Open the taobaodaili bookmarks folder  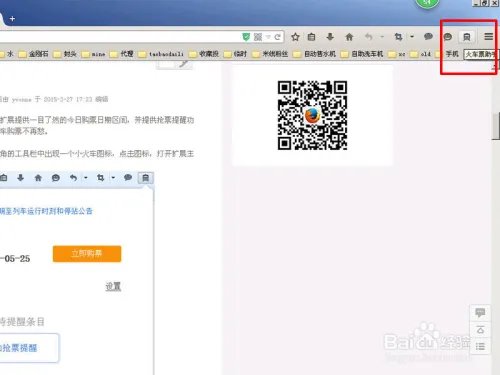click(161, 54)
